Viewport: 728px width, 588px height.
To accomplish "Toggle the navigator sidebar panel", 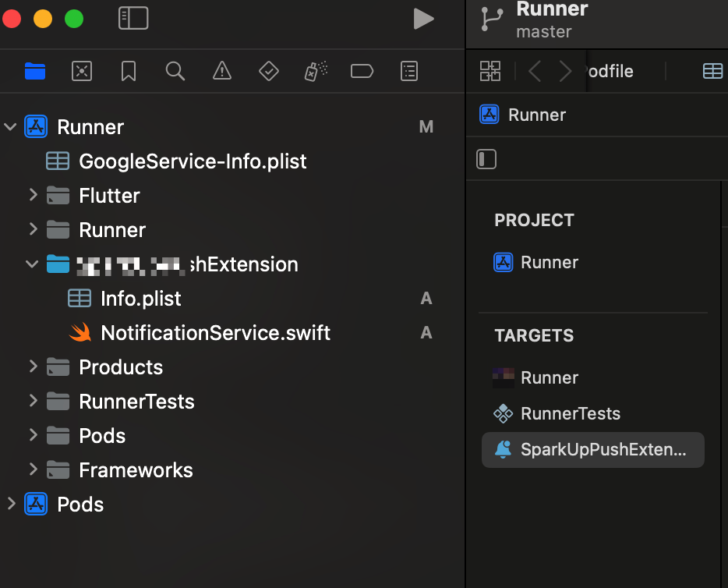I will click(133, 18).
